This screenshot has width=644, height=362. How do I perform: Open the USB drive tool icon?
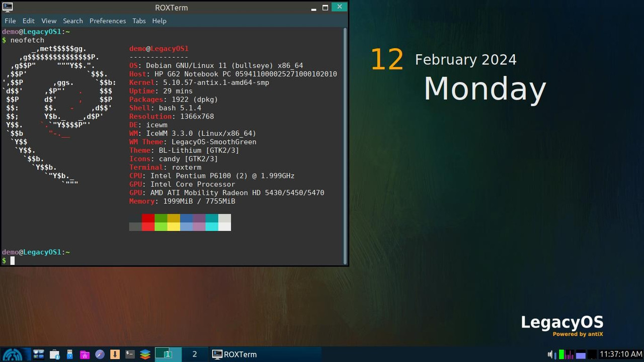click(69, 354)
